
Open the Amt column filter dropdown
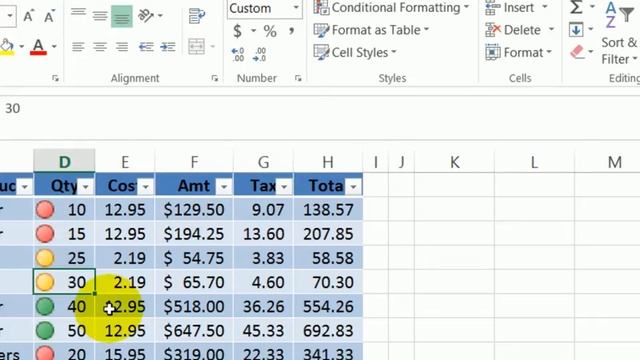pyautogui.click(x=224, y=187)
